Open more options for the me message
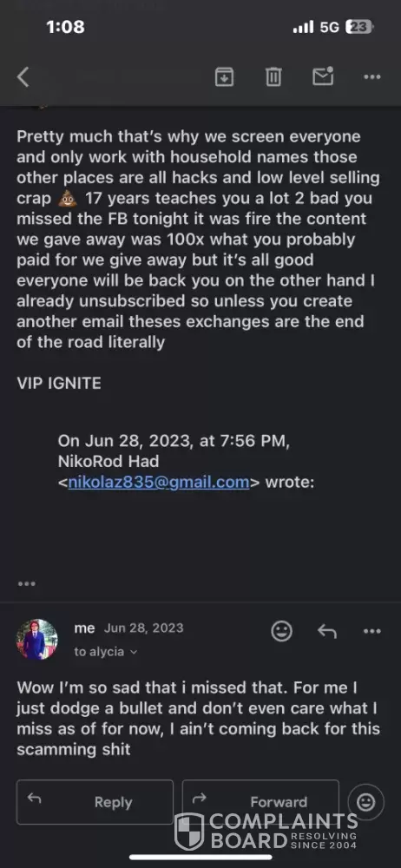This screenshot has height=868, width=401. (x=372, y=631)
